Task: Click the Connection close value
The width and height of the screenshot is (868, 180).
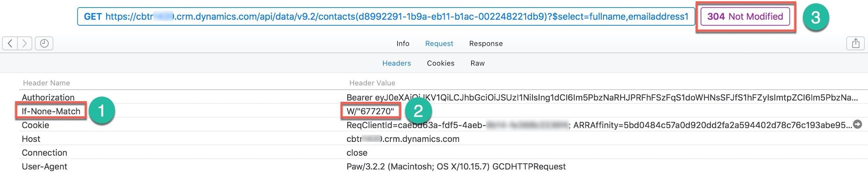Action: point(357,153)
